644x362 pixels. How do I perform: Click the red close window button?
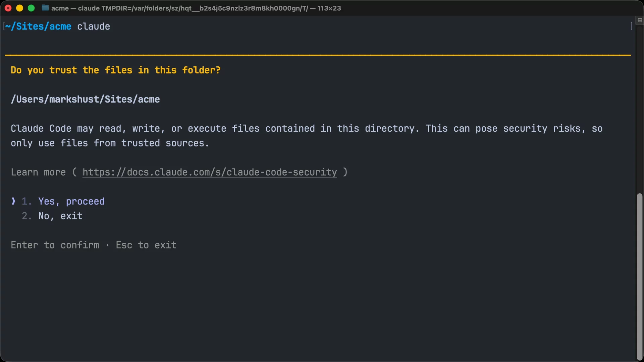(x=8, y=8)
